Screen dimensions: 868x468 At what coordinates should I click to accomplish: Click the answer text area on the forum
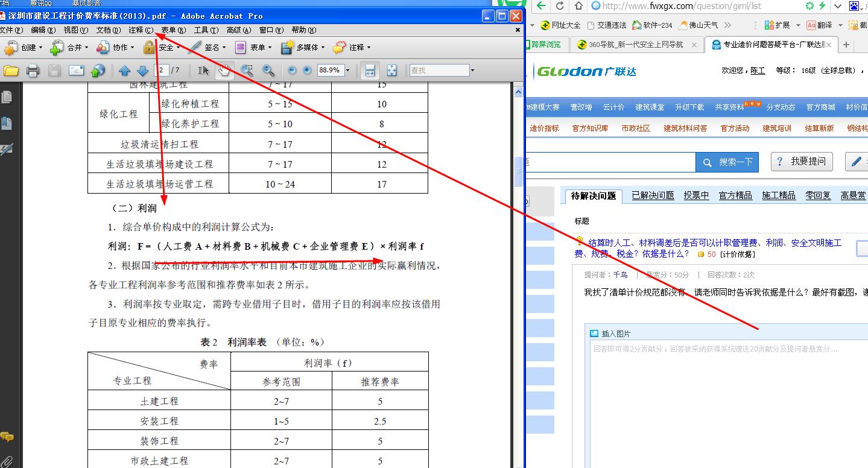point(729,404)
